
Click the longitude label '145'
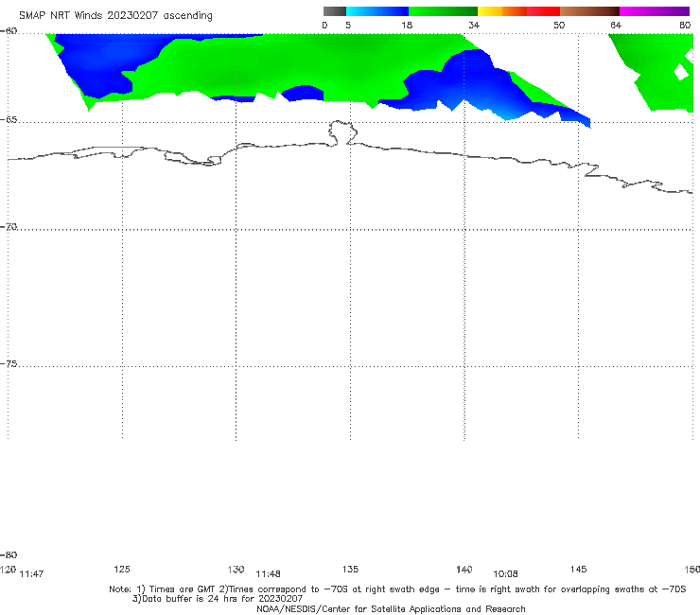coord(578,569)
